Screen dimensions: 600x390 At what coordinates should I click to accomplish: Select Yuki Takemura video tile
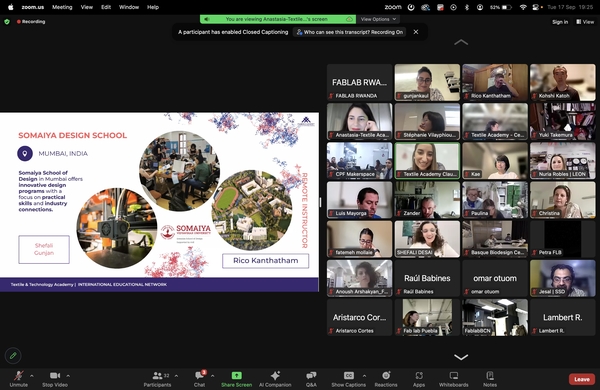[x=562, y=121]
